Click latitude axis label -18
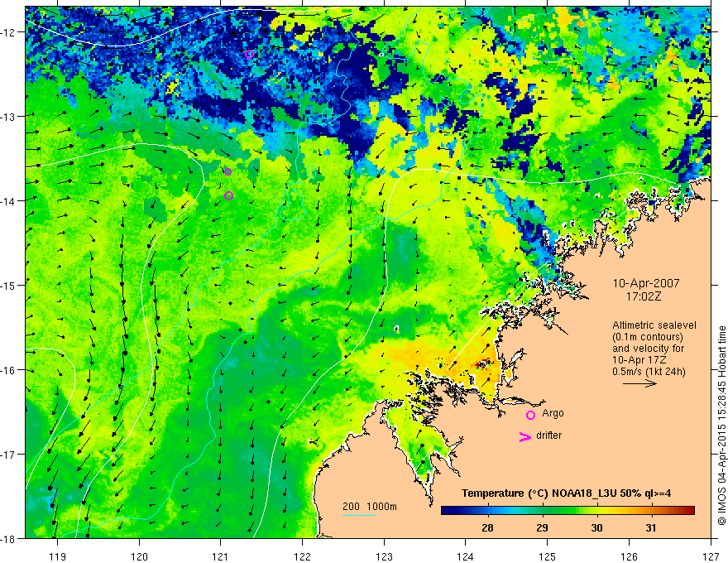The image size is (728, 563). [x=9, y=538]
